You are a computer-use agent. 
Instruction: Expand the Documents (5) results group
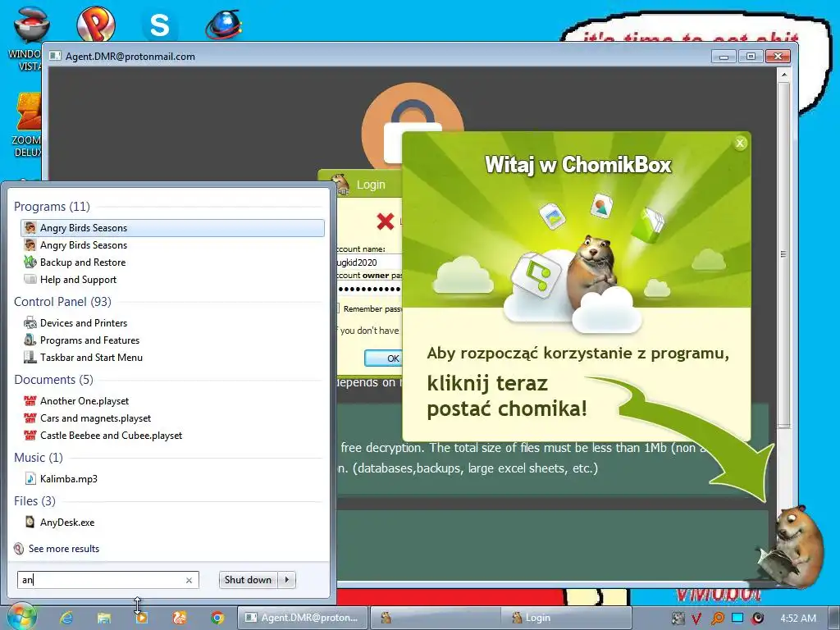point(53,379)
